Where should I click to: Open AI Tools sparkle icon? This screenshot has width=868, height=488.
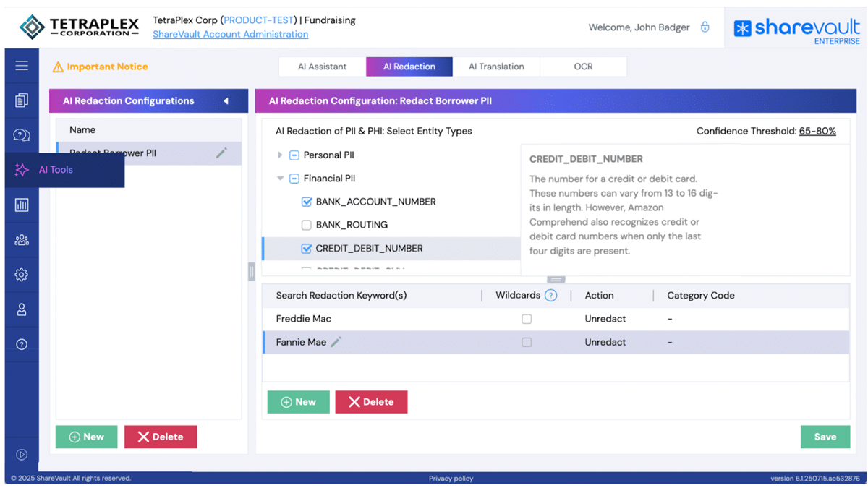(x=22, y=170)
